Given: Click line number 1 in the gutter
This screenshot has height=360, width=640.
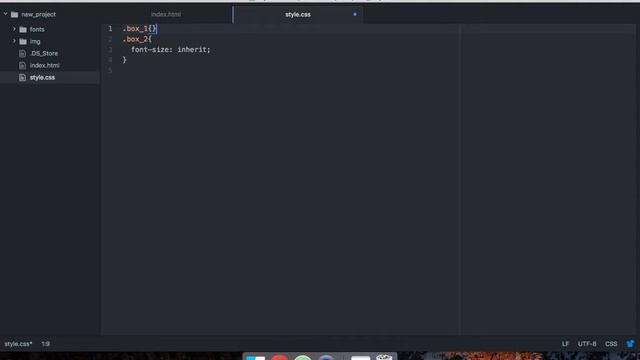Looking at the screenshot, I should (x=110, y=29).
